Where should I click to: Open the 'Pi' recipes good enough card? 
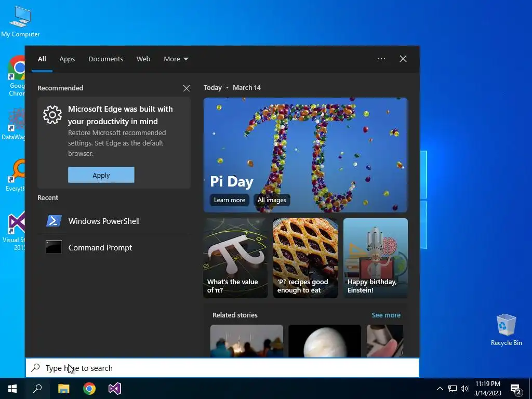(x=305, y=258)
